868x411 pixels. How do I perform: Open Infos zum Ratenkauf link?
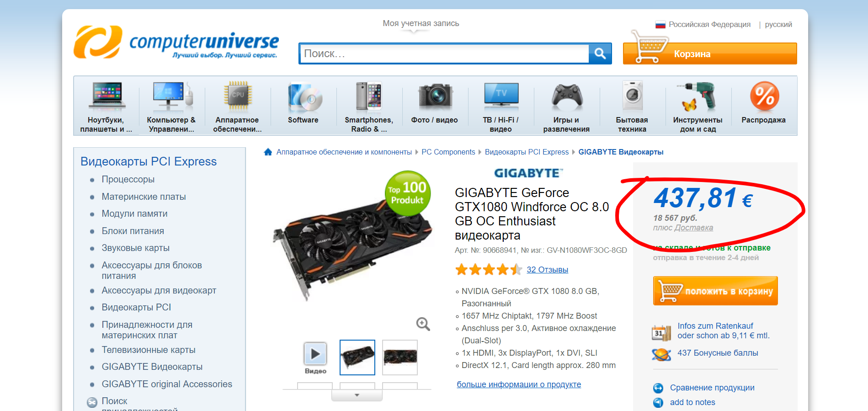coord(724,331)
